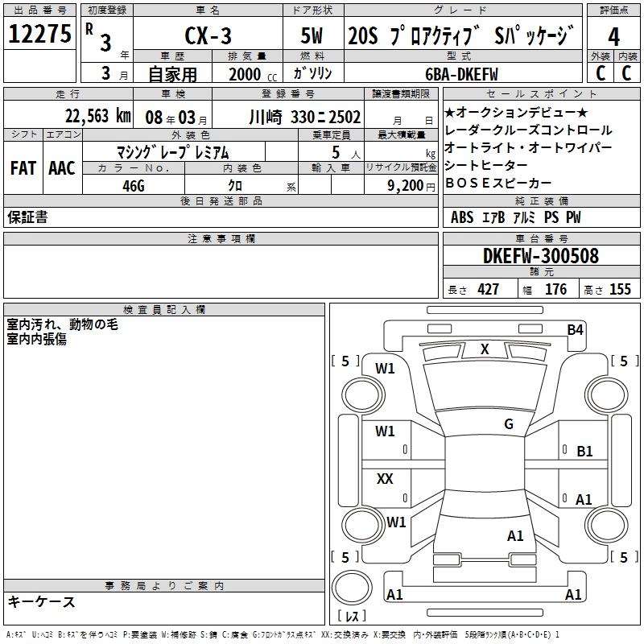The image size is (644, 644).
Task: Select genuine equipment ABS エアB アルミ PS PW
Action: (x=515, y=217)
